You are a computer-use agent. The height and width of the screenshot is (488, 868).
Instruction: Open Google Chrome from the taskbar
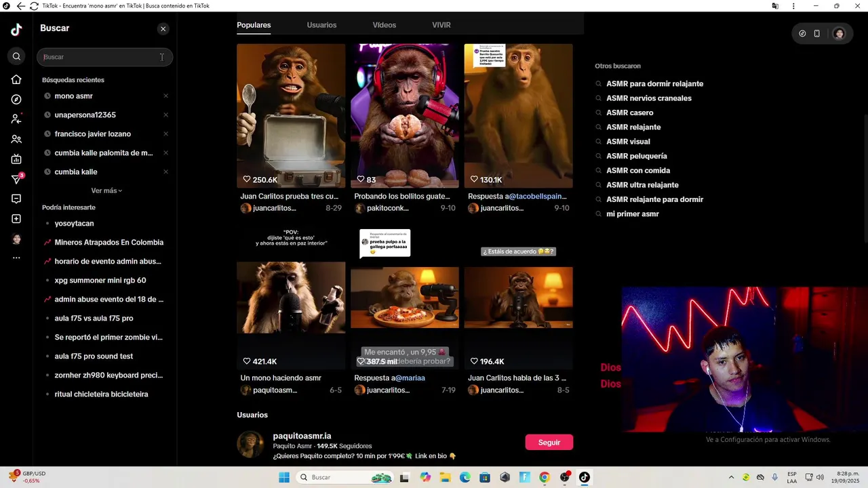tap(544, 477)
